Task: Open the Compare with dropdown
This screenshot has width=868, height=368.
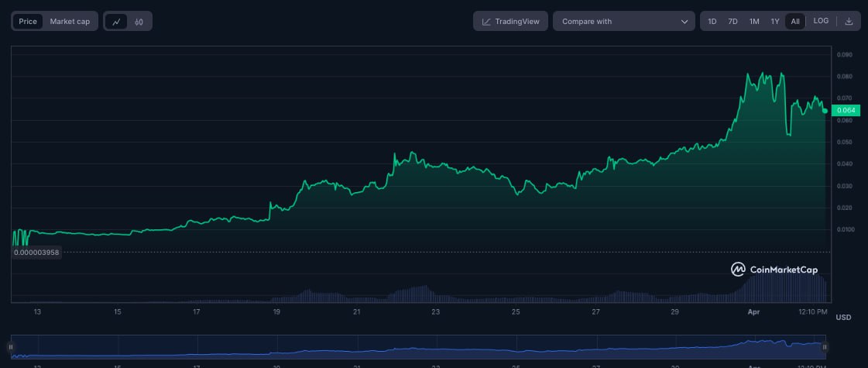Action: [625, 22]
